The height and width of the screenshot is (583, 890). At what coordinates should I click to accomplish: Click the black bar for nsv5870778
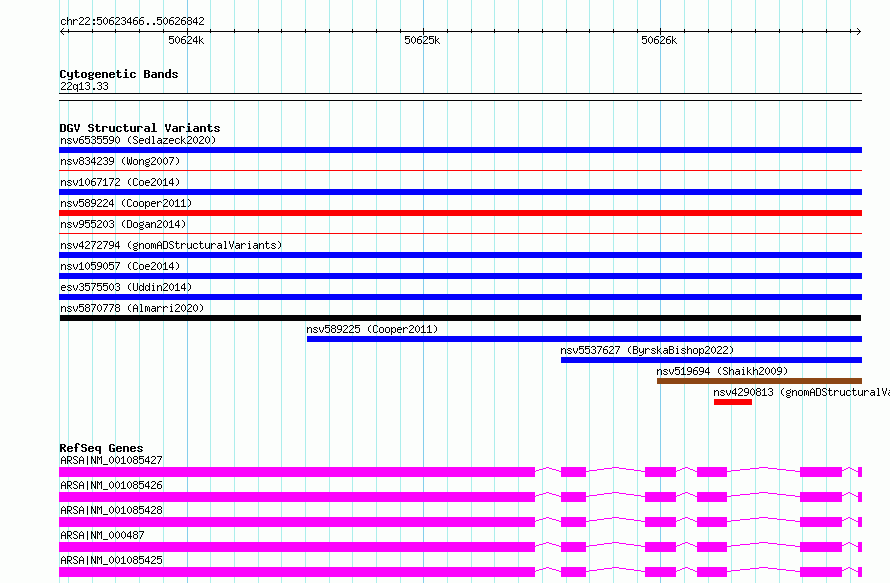[460, 318]
